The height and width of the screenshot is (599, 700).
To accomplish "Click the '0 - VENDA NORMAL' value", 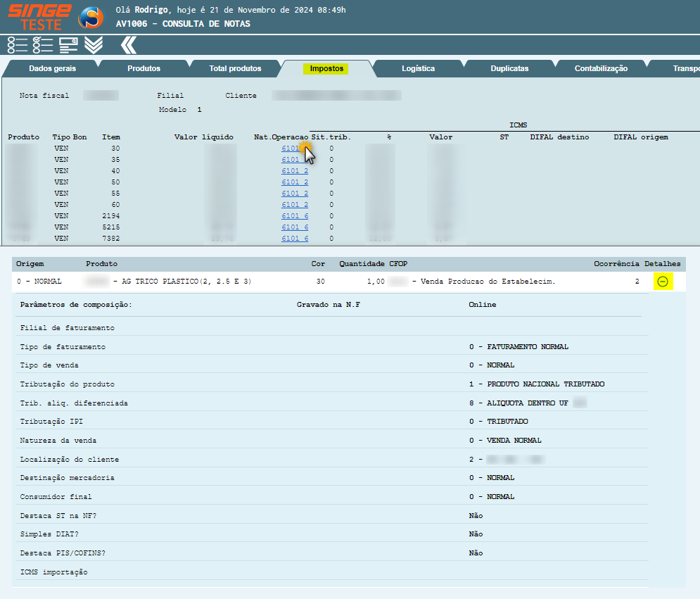I will pyautogui.click(x=505, y=441).
